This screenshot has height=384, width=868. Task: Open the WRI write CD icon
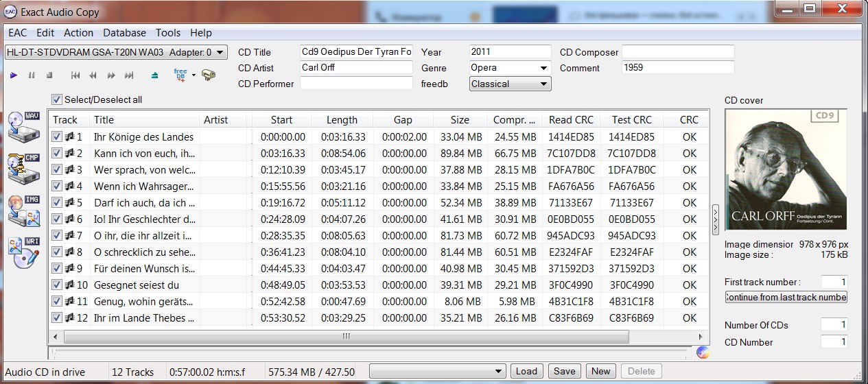point(23,252)
